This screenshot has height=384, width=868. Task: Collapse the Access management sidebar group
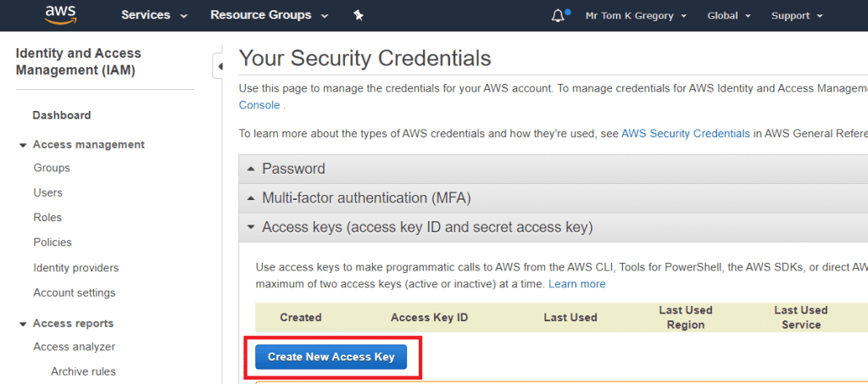click(23, 145)
